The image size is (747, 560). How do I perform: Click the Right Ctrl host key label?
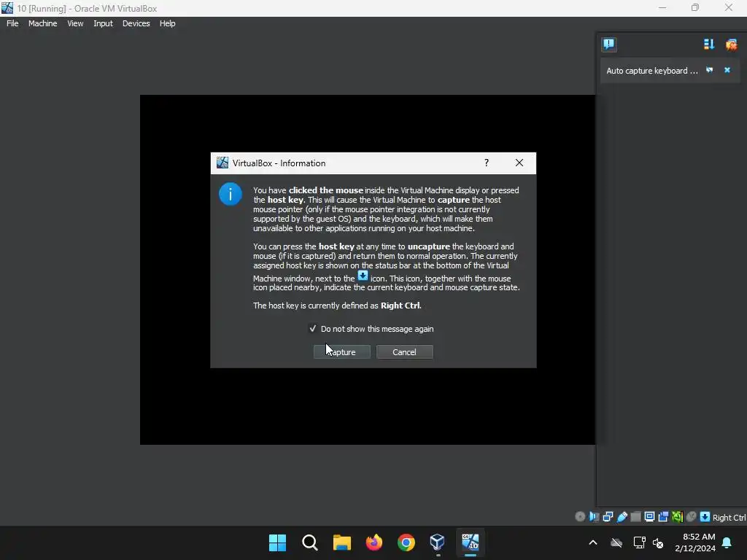(x=729, y=518)
